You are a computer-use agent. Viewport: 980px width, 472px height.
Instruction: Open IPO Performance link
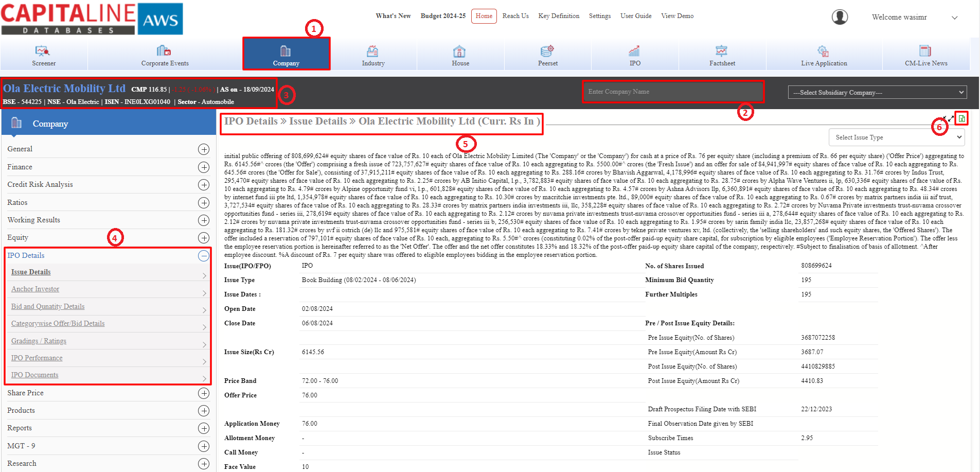point(37,358)
